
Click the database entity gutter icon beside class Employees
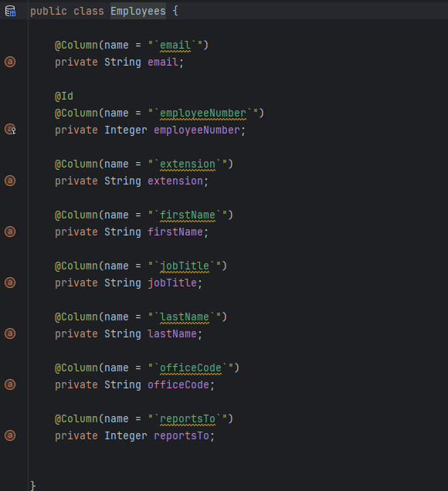[10, 11]
